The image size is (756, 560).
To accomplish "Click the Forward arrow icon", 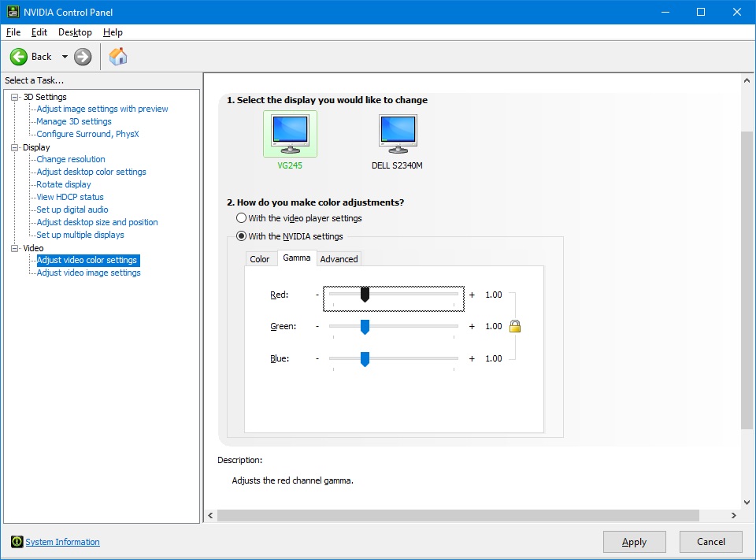I will click(x=83, y=57).
